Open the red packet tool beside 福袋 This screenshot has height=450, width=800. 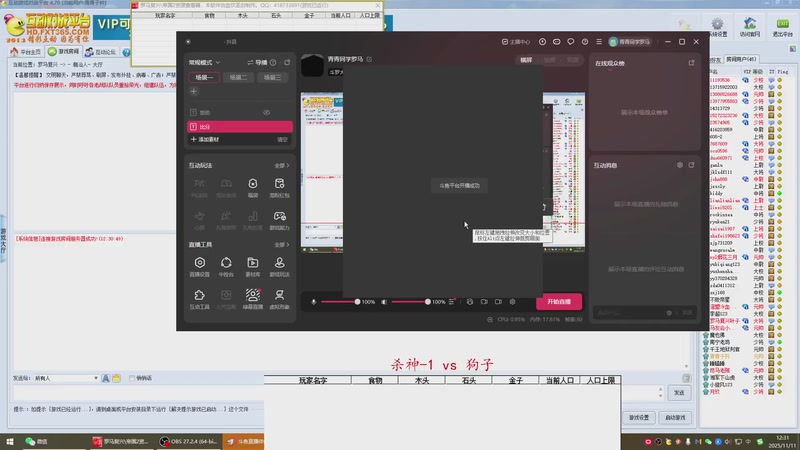point(280,187)
